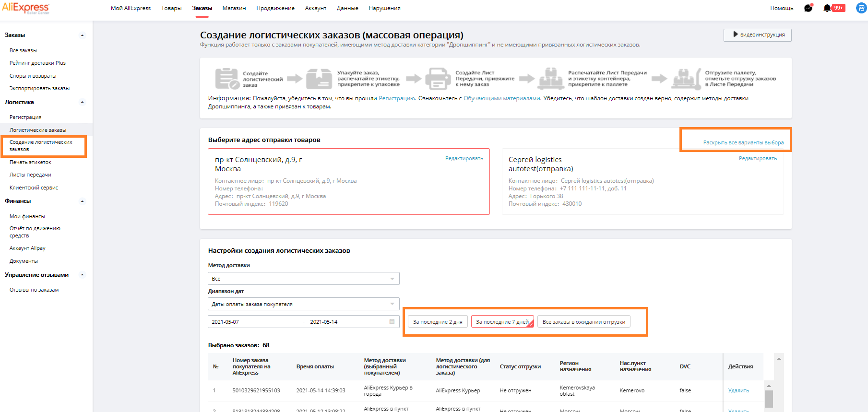Open Документы in sidebar
Image resolution: width=868 pixels, height=412 pixels.
point(24,261)
